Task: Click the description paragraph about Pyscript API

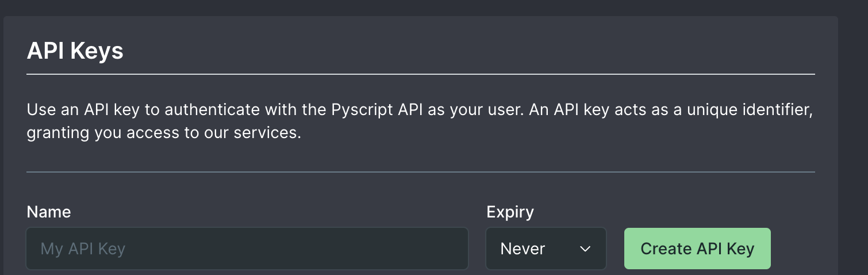Action: [x=420, y=121]
